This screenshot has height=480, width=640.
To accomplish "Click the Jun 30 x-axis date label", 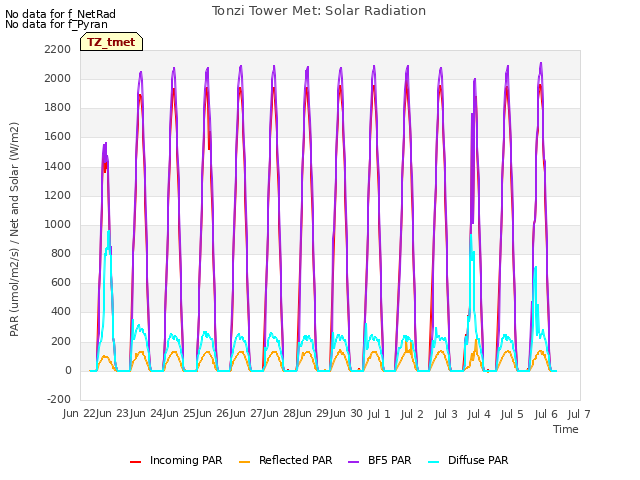I will point(346,414).
